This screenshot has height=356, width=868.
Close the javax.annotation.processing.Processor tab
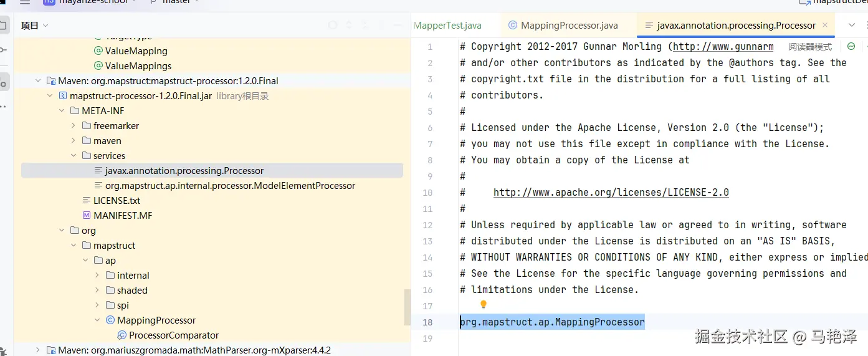pyautogui.click(x=825, y=26)
